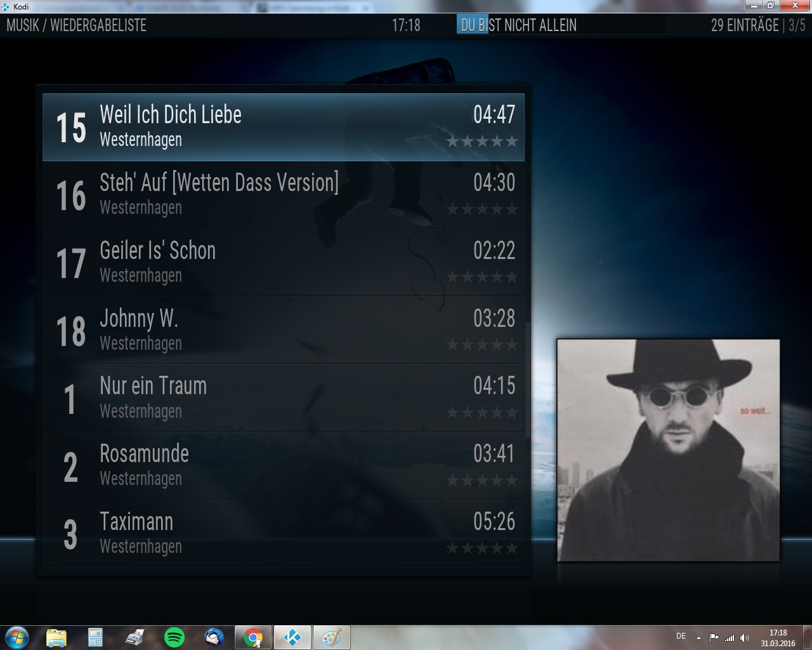Open Spotify from the taskbar
812x650 pixels.
coord(174,637)
